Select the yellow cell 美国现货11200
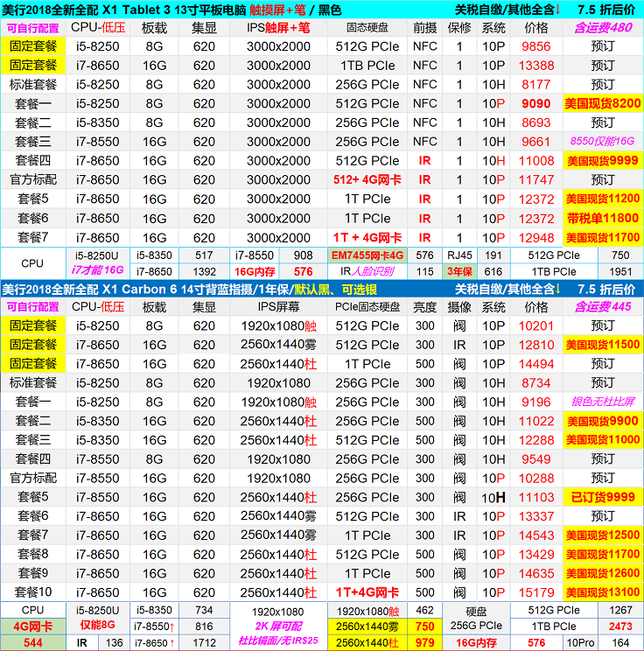The height and width of the screenshot is (651, 644). pyautogui.click(x=603, y=199)
